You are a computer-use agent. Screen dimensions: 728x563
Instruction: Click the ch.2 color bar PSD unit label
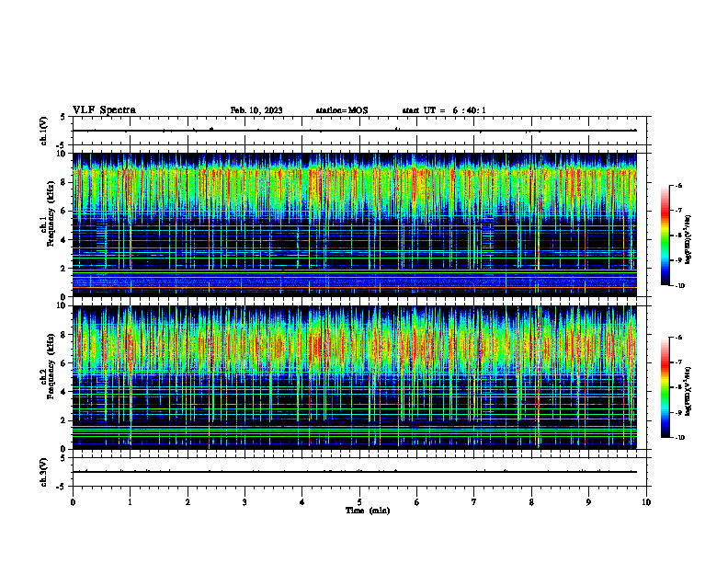(x=688, y=392)
